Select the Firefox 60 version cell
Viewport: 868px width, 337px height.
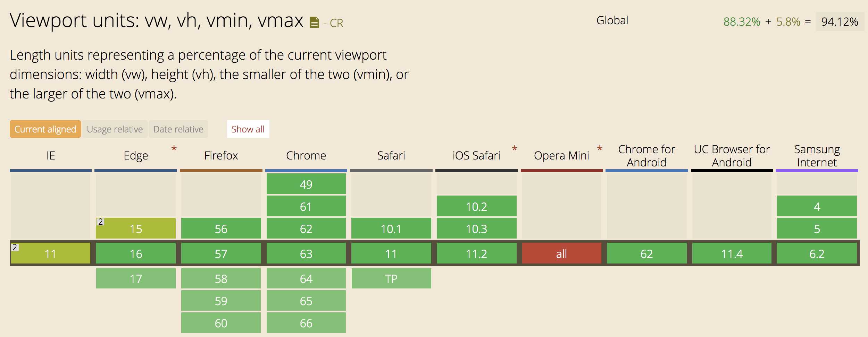point(221,323)
